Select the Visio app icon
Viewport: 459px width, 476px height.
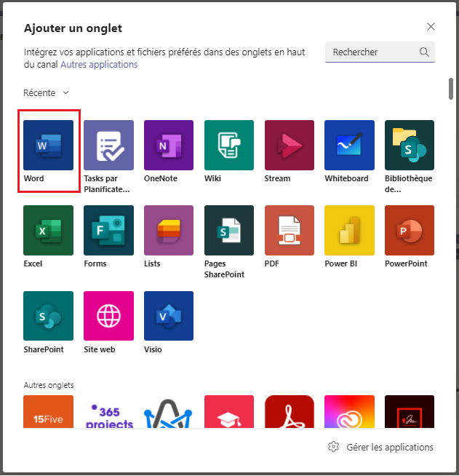point(169,316)
